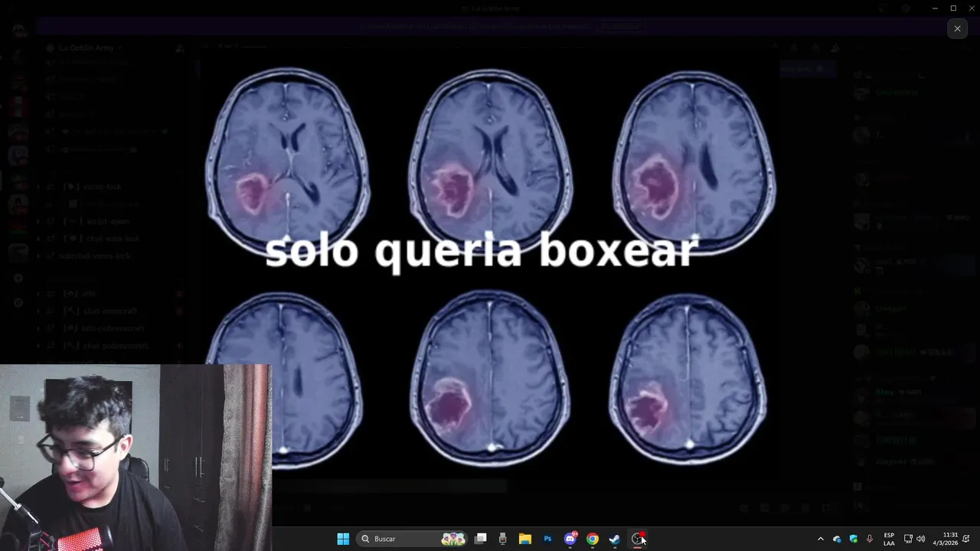Open File Explorer from the taskbar
The image size is (980, 551).
coord(525,539)
